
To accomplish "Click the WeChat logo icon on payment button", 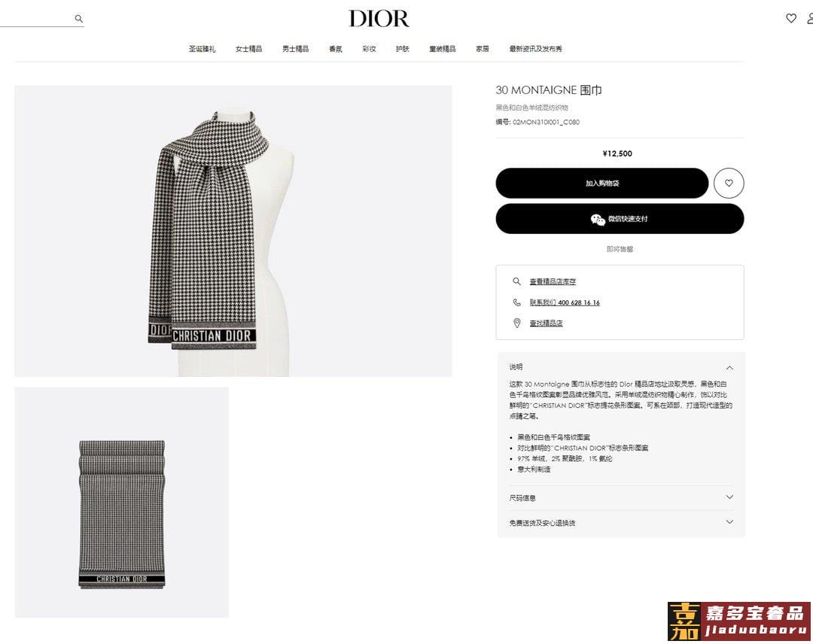I will click(x=597, y=219).
